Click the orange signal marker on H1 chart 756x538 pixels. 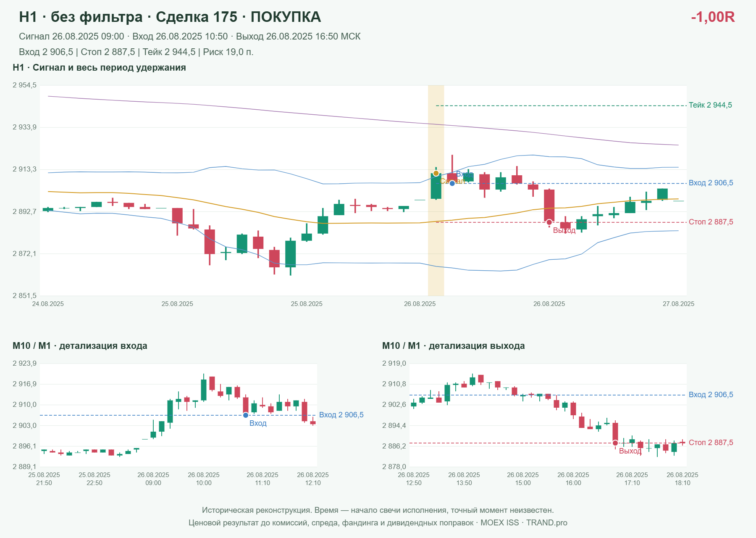pyautogui.click(x=436, y=173)
